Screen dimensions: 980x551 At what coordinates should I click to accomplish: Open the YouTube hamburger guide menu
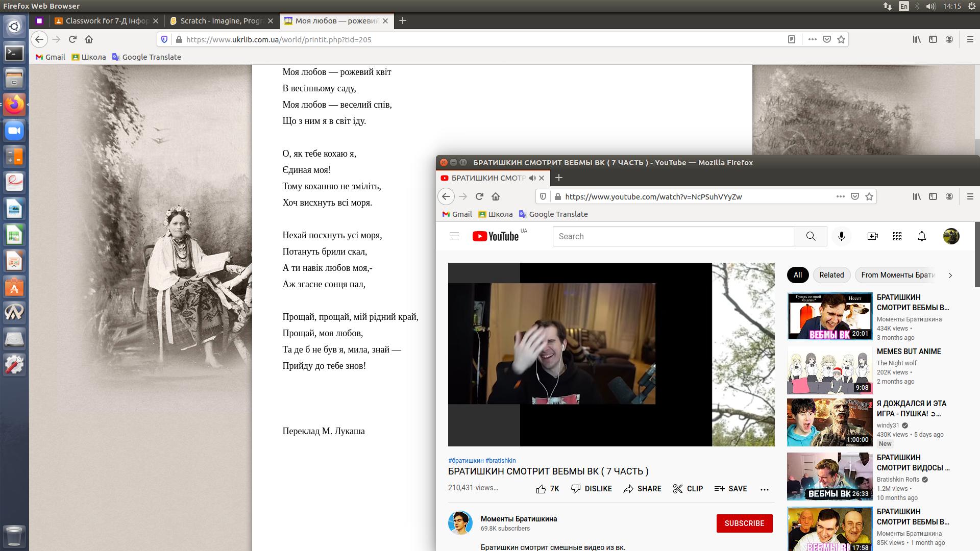click(454, 236)
